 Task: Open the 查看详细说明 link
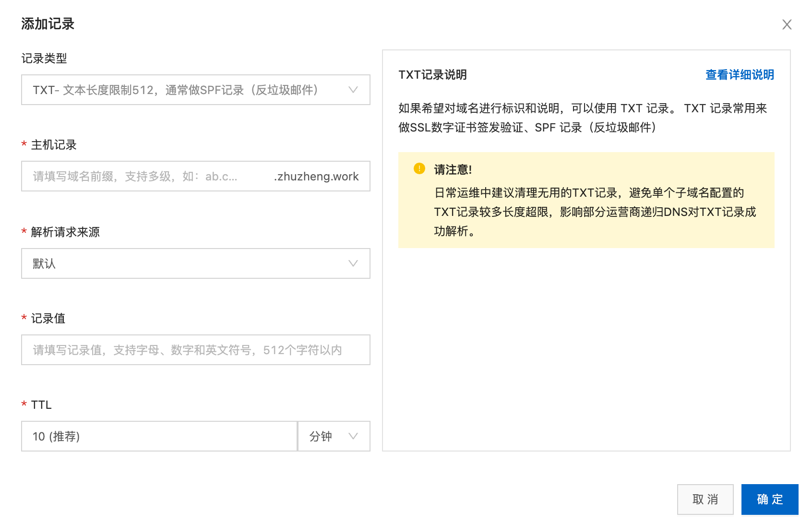(x=740, y=75)
